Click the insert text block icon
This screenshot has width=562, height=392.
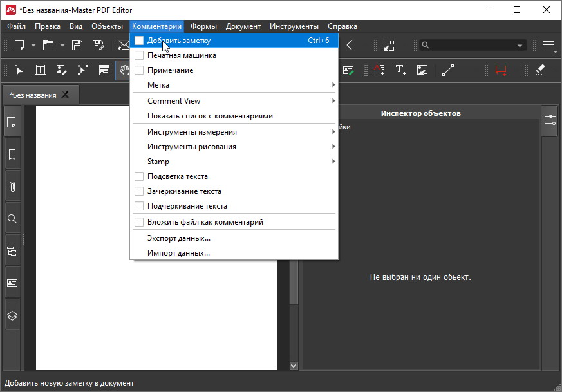pos(379,70)
